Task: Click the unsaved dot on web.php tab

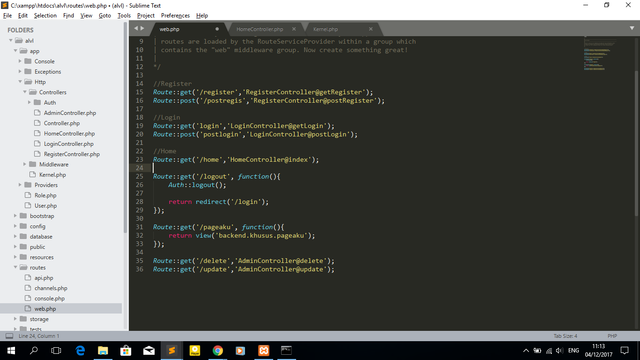Action: coord(217,29)
